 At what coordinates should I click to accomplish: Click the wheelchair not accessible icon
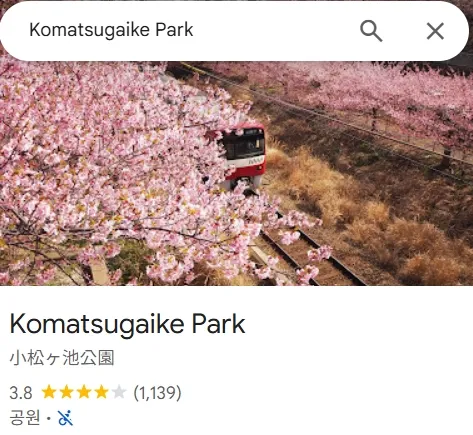[x=65, y=418]
